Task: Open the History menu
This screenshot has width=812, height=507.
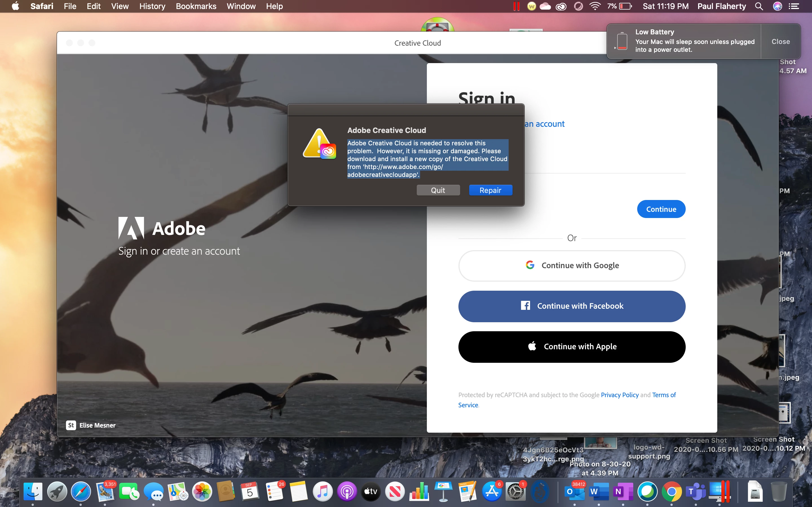Action: point(152,6)
